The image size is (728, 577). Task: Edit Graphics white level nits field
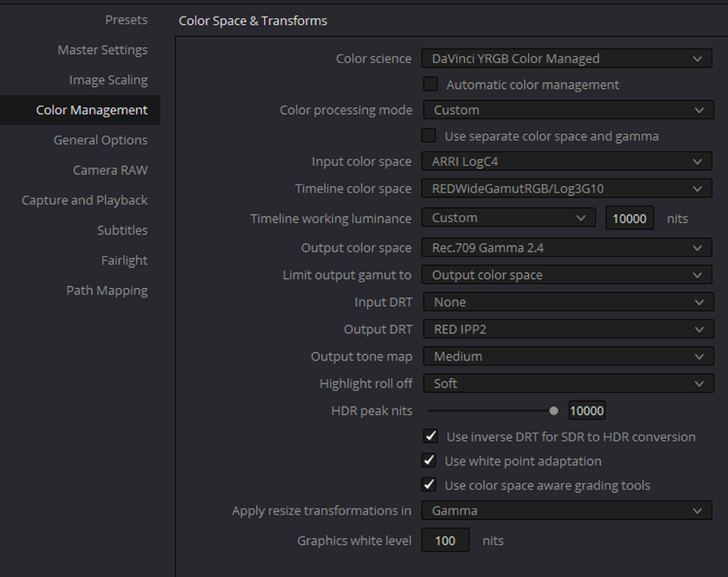445,540
